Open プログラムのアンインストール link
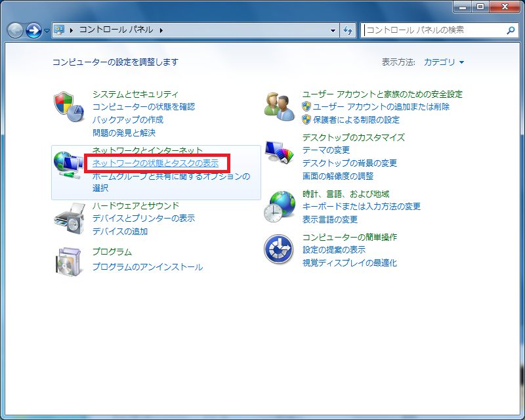 click(x=147, y=267)
